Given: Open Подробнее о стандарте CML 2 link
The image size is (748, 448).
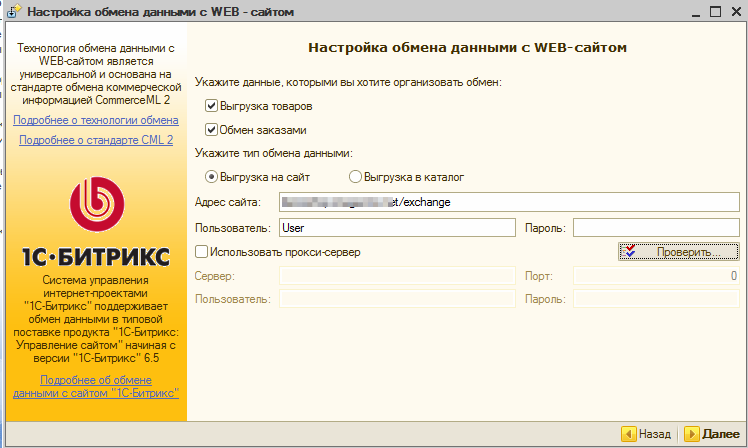Looking at the screenshot, I should (x=96, y=140).
